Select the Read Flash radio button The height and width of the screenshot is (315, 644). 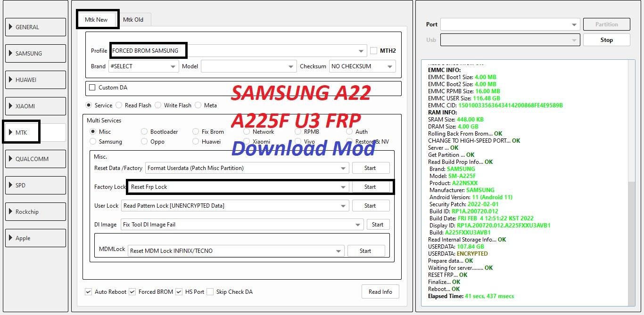click(x=119, y=105)
